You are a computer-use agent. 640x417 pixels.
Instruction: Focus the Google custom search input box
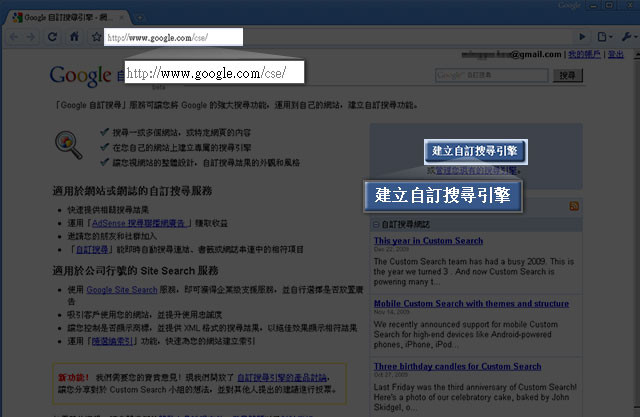[491, 75]
